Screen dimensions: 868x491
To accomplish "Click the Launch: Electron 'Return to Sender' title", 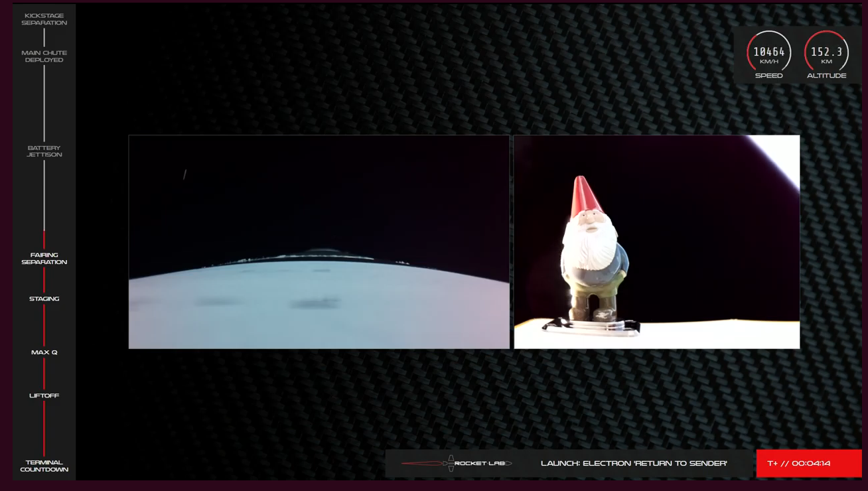I will (x=634, y=463).
